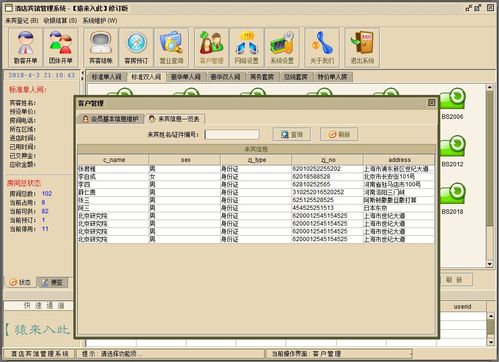The image size is (499, 362).
Task: Click 退出系统 exit system icon
Action: click(x=362, y=47)
